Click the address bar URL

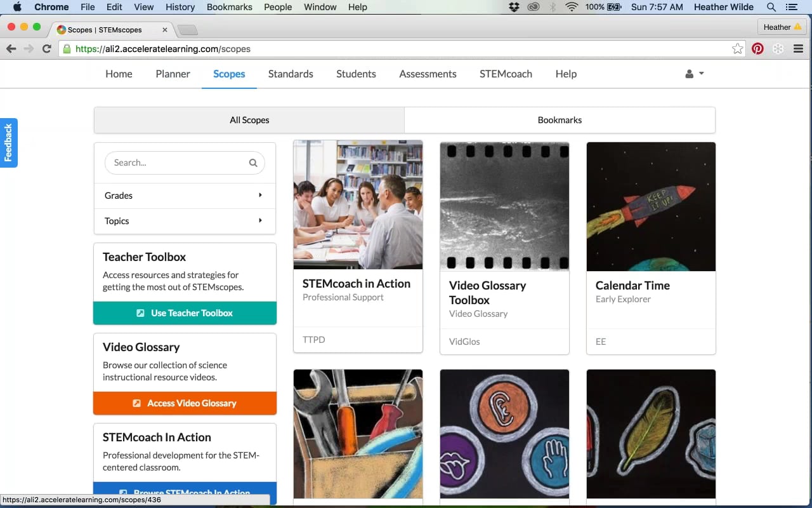point(162,49)
